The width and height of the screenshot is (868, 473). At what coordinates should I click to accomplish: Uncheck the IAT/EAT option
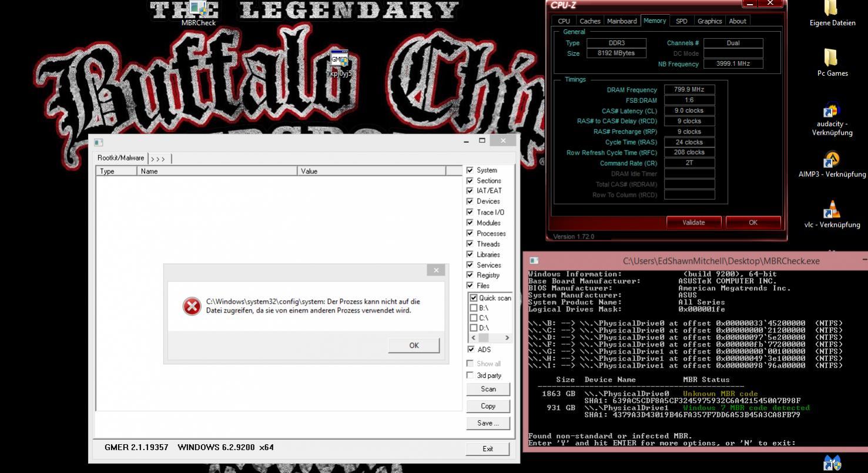point(470,190)
